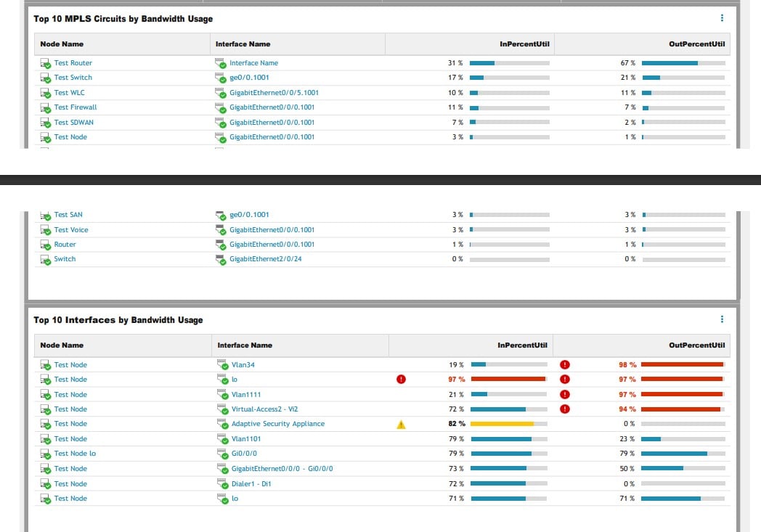Open the Test Switch node link
Image resolution: width=761 pixels, height=532 pixels.
(73, 77)
